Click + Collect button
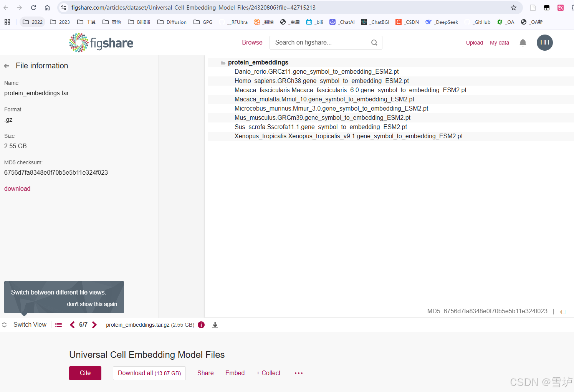574x392 pixels. (x=268, y=373)
